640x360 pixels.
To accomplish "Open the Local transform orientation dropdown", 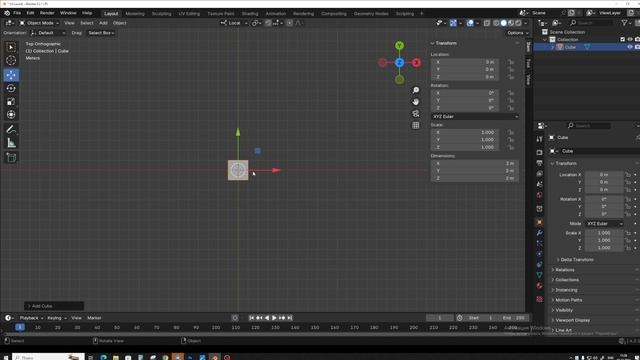I will pyautogui.click(x=234, y=23).
